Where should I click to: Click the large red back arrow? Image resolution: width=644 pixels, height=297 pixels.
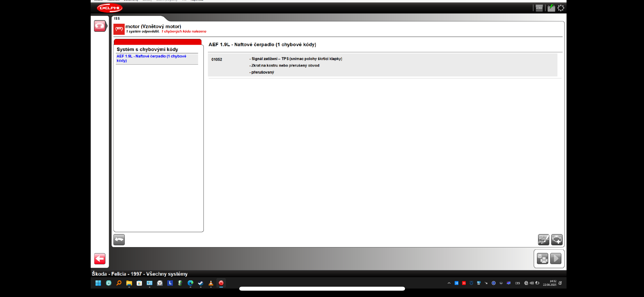click(x=100, y=259)
